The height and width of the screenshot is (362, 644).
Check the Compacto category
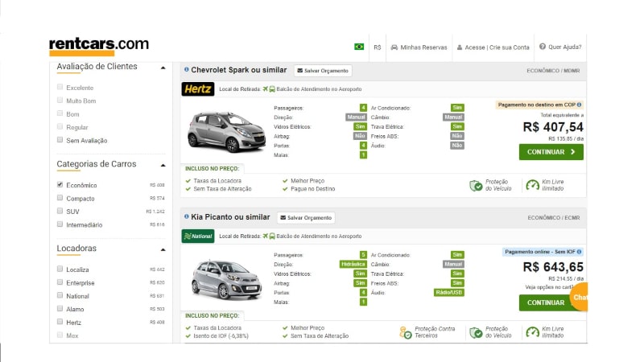(x=60, y=198)
